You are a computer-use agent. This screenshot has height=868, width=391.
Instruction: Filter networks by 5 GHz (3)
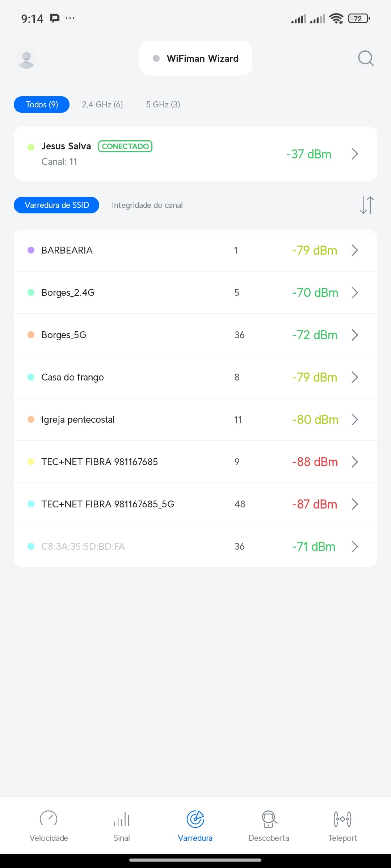click(163, 105)
